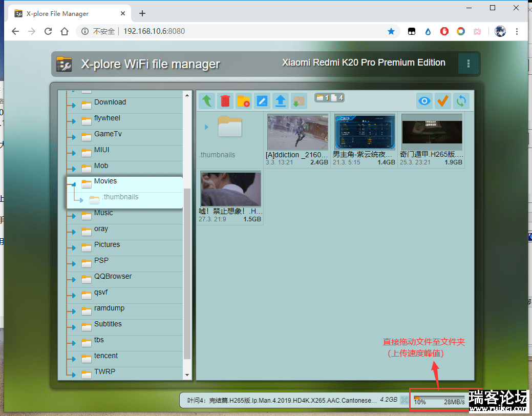Select the 奇门遁甲.H265版 video thumbnail
This screenshot has width=532, height=416.
coord(432,132)
